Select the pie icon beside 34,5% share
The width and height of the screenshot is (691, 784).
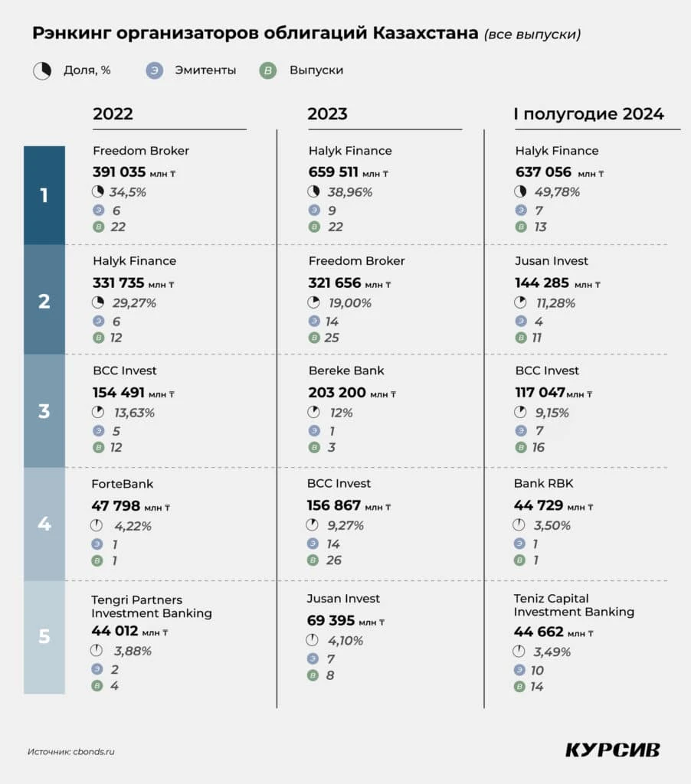tap(98, 192)
